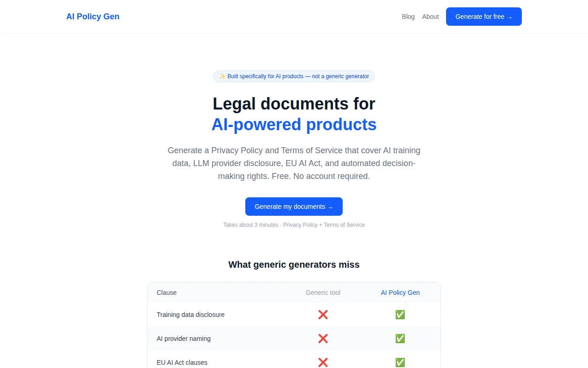Select the Clause column header
This screenshot has height=368, width=588.
pyautogui.click(x=167, y=293)
